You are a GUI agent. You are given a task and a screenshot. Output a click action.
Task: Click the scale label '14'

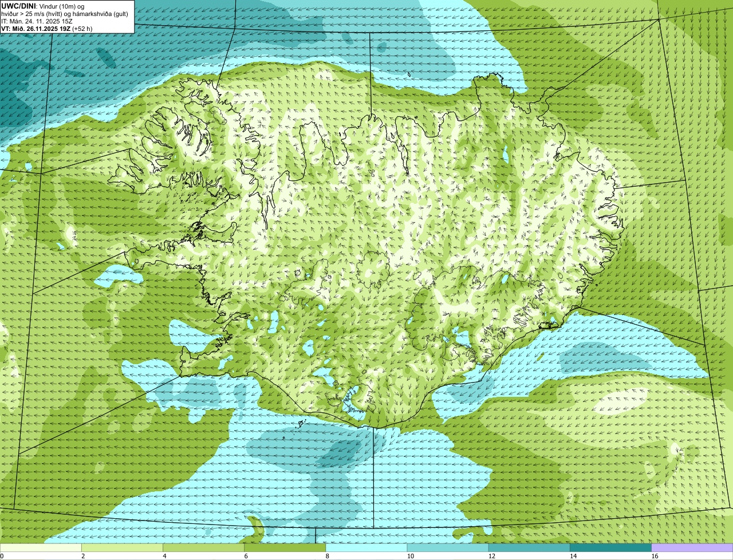573,556
